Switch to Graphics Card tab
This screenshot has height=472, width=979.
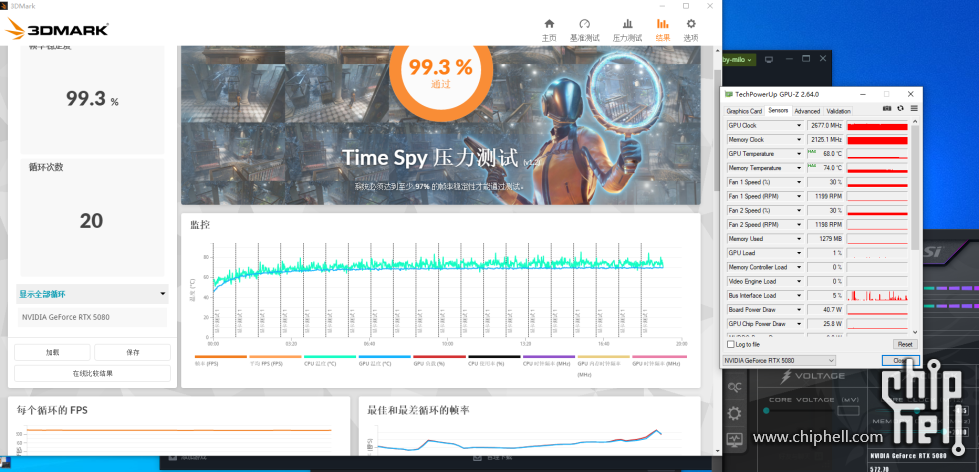coord(744,111)
